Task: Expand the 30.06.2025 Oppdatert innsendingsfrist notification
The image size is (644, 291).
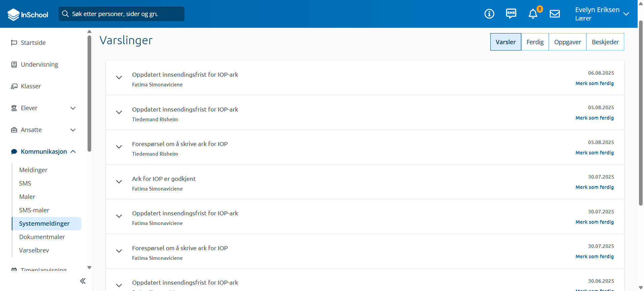Action: point(119,286)
